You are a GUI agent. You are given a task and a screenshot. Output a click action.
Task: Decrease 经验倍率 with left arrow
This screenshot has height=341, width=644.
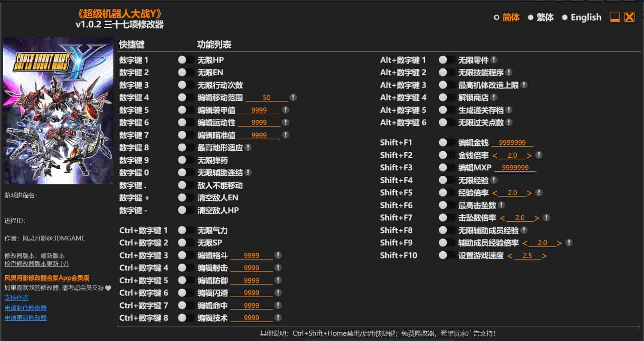coord(495,193)
